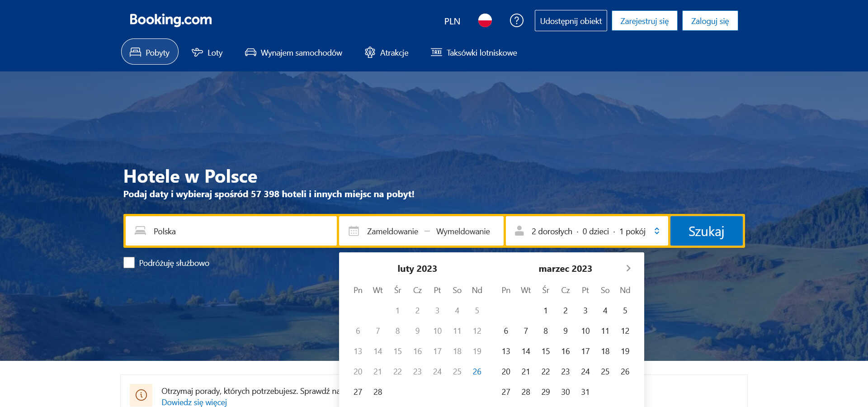
Task: Open the help question mark icon
Action: point(516,21)
